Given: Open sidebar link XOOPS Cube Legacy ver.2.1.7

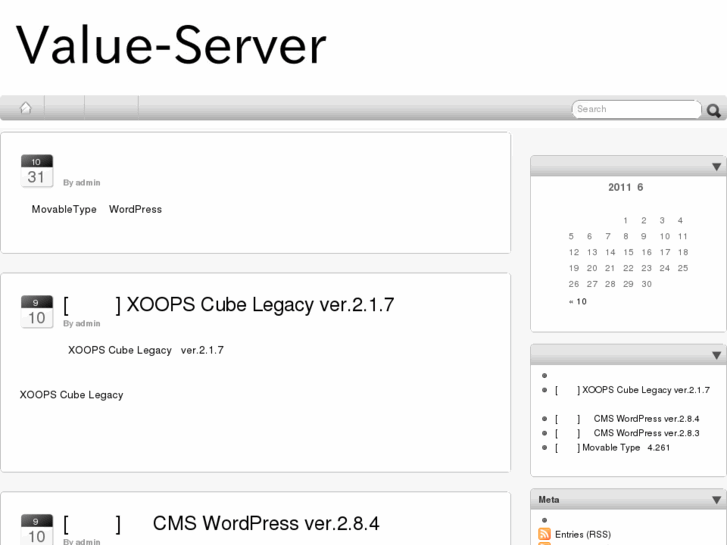Looking at the screenshot, I should click(x=632, y=390).
